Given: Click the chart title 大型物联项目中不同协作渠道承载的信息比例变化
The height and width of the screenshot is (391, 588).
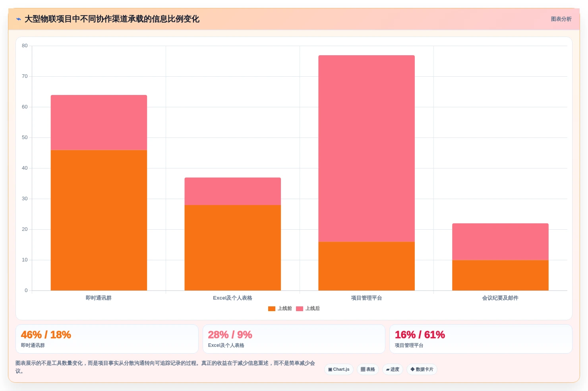Looking at the screenshot, I should coord(112,19).
